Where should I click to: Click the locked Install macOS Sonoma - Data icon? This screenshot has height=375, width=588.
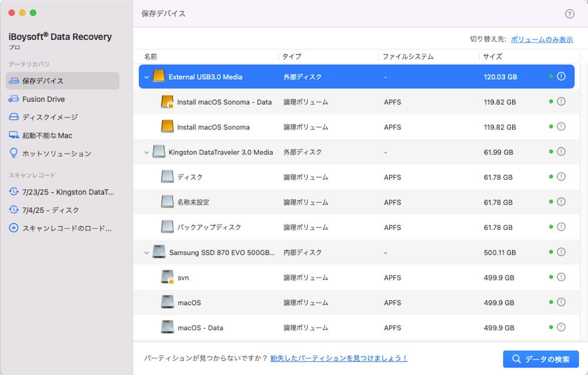coord(167,102)
